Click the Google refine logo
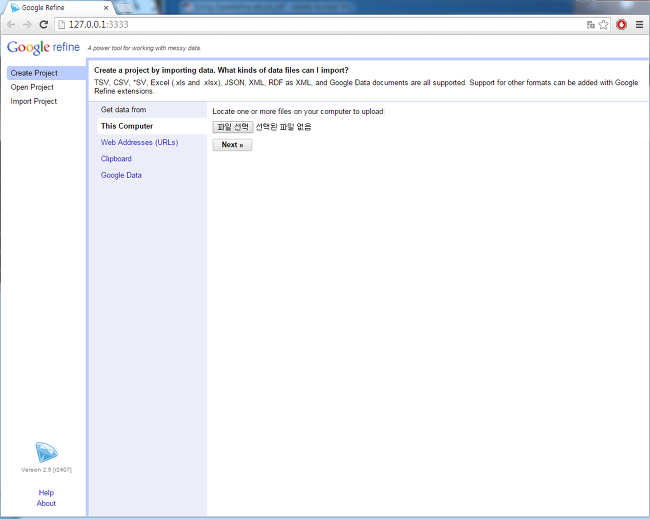650x519 pixels. (x=43, y=47)
